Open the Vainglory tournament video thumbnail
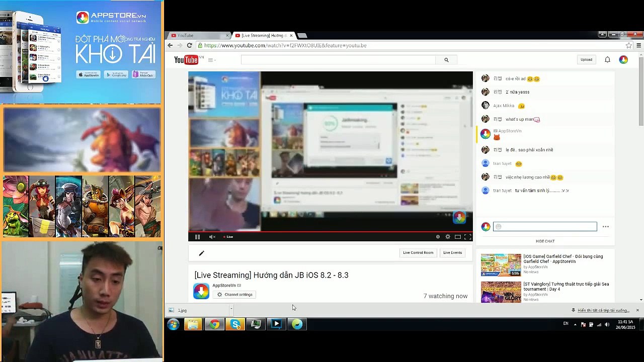Viewport: 644px width, 362px height. pyautogui.click(x=501, y=292)
